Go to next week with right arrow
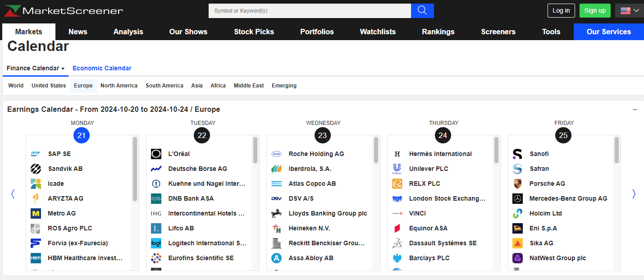 coord(634,194)
